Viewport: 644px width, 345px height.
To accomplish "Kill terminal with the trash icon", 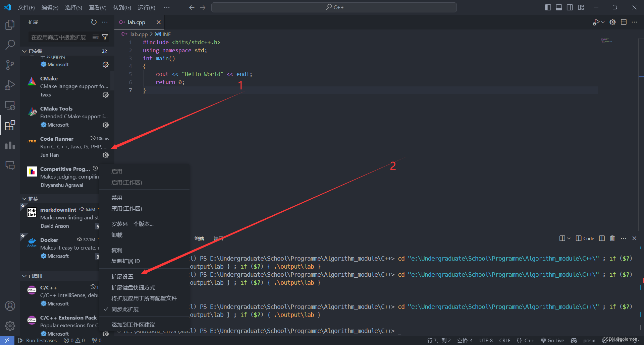I will (612, 238).
